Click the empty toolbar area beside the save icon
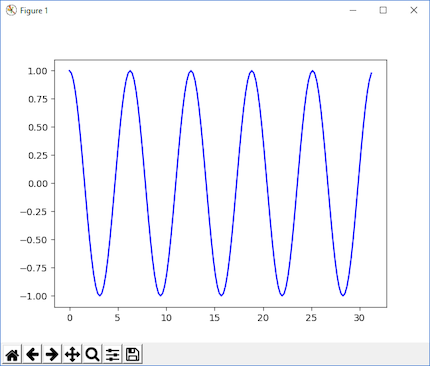430x366 pixels. [x=285, y=354]
